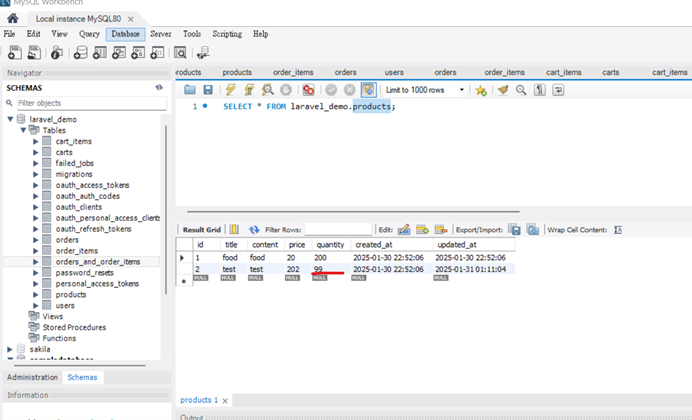The width and height of the screenshot is (692, 420).
Task: Save query as snippet star icon
Action: click(481, 90)
